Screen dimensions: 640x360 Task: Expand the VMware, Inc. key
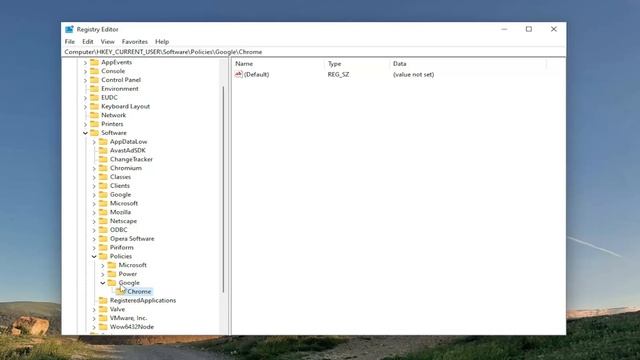click(x=94, y=318)
